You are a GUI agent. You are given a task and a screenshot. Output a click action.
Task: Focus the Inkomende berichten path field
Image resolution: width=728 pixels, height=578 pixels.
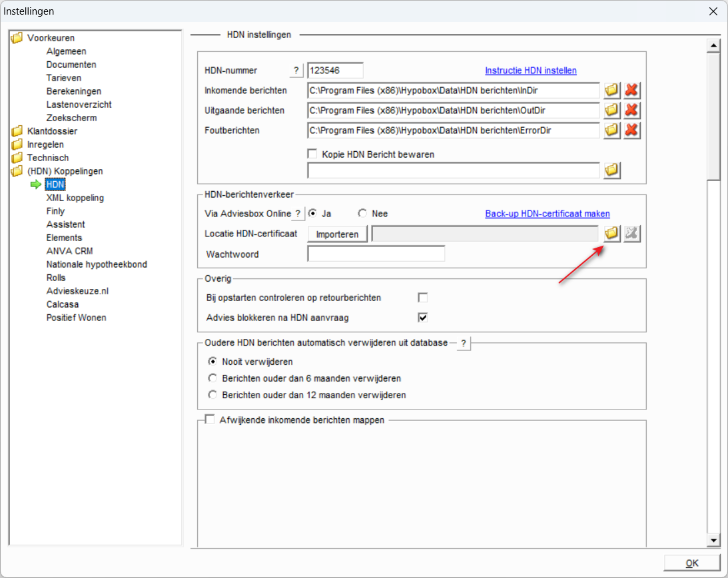[454, 91]
